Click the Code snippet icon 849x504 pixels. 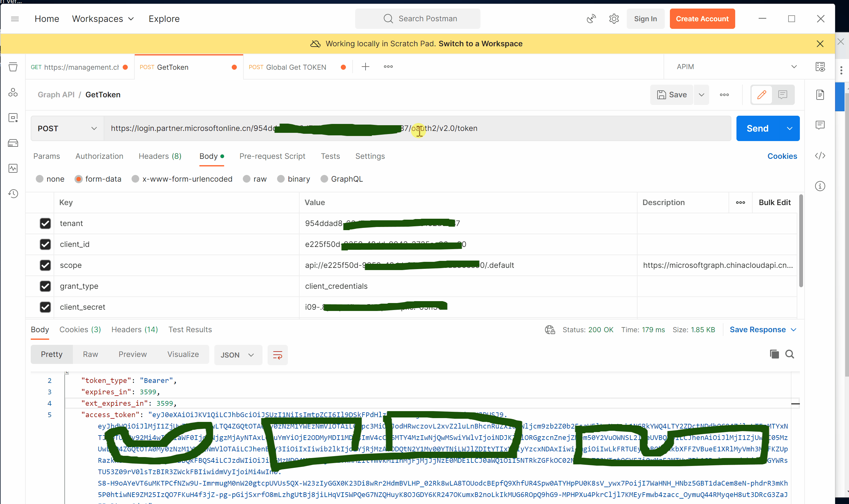[820, 156]
